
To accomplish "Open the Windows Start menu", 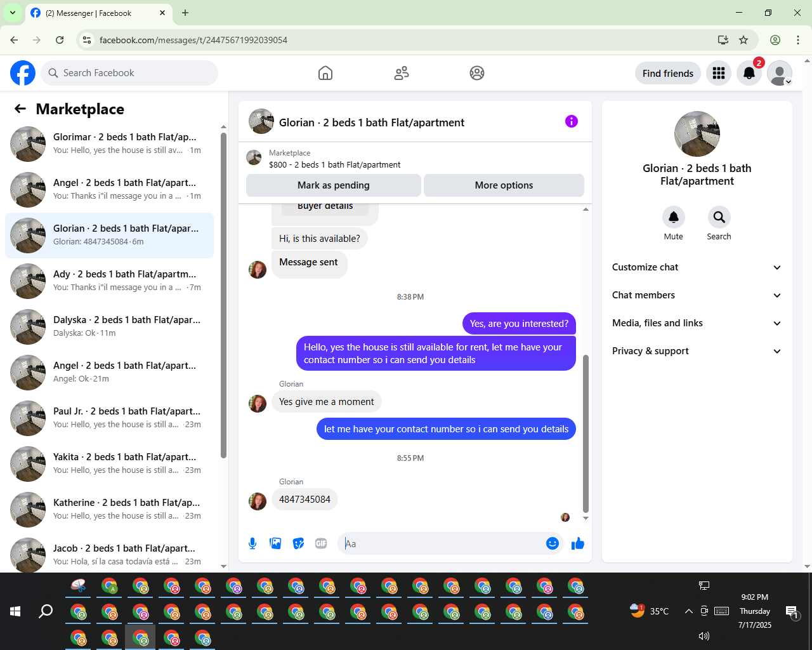I will 15,611.
